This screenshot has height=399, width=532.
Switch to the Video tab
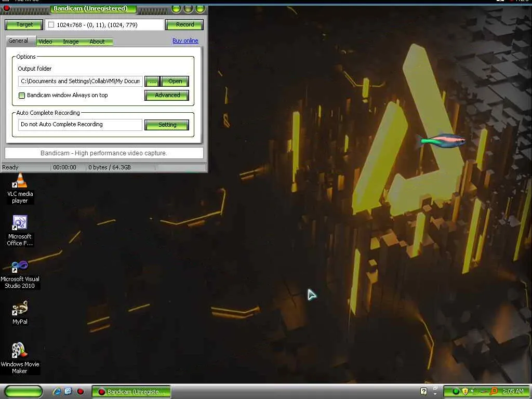[x=46, y=42]
